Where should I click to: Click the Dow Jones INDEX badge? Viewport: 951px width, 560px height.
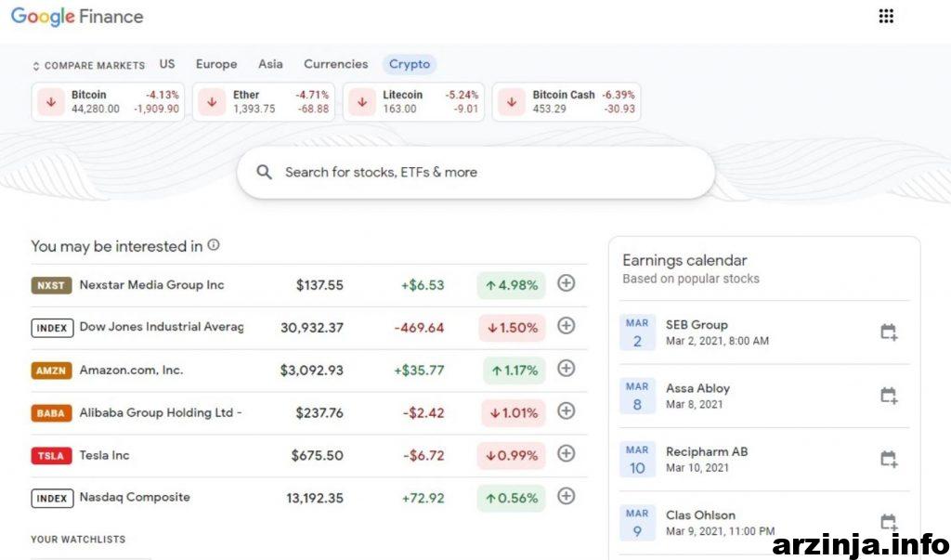point(52,328)
